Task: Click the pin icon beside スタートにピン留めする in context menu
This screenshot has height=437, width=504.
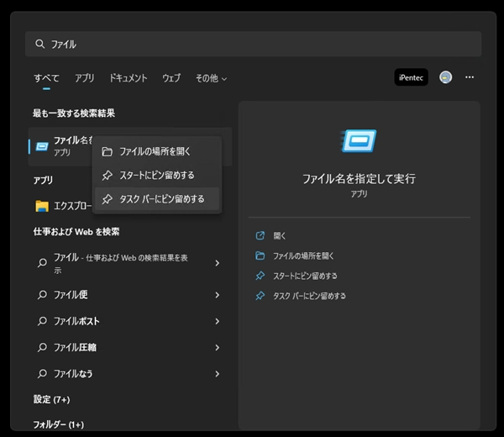Action: [x=107, y=176]
